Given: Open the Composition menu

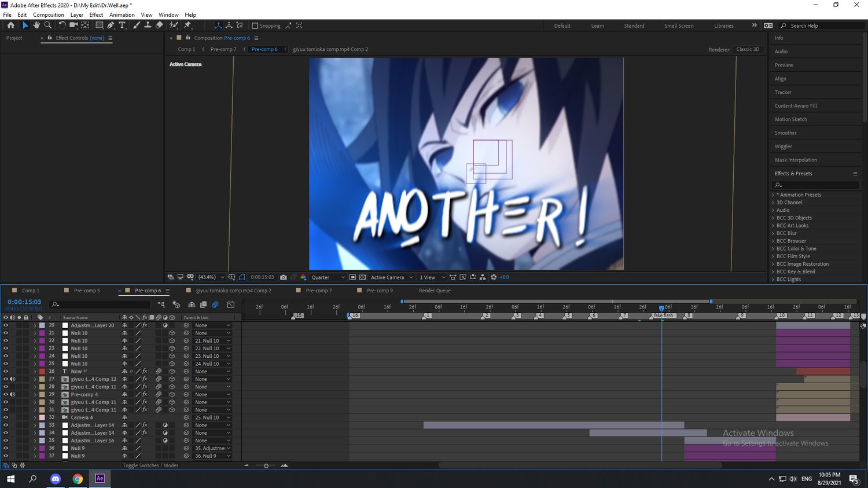Looking at the screenshot, I should pos(49,14).
